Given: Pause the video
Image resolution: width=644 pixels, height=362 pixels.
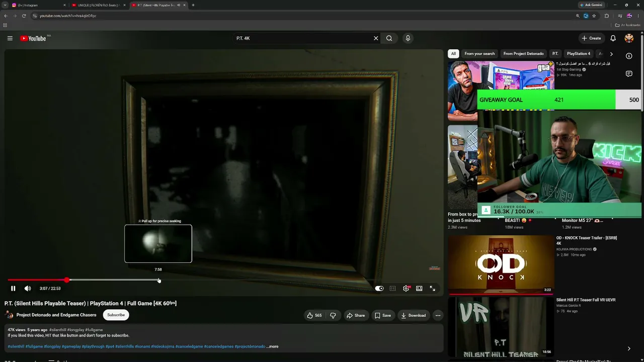Looking at the screenshot, I should pos(13,289).
